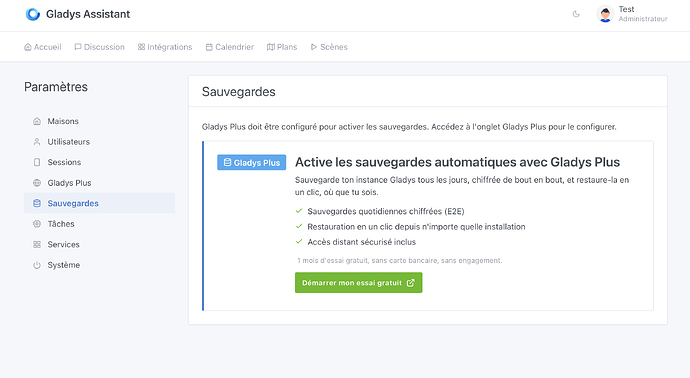The width and height of the screenshot is (690, 378).
Task: Click the Sauvegardes panel heading
Action: coord(239,92)
